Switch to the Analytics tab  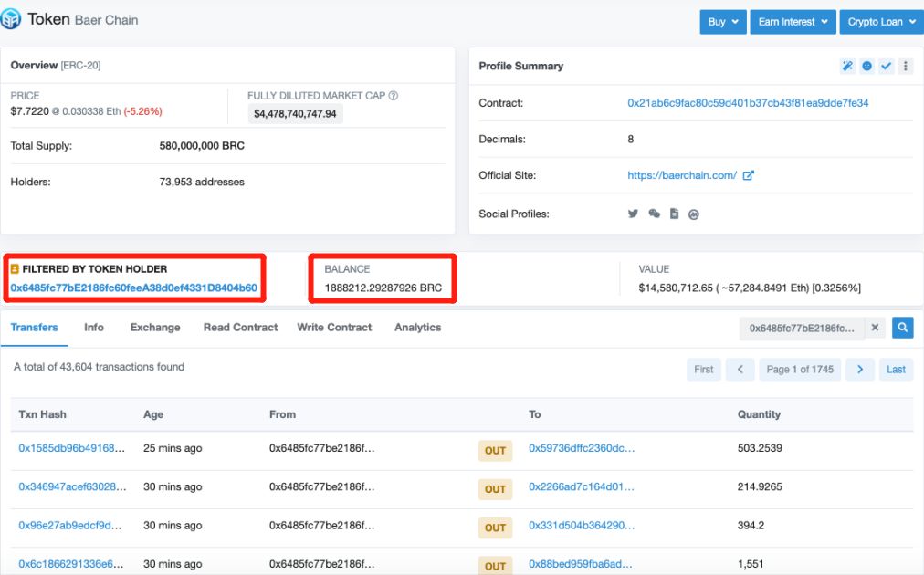418,327
